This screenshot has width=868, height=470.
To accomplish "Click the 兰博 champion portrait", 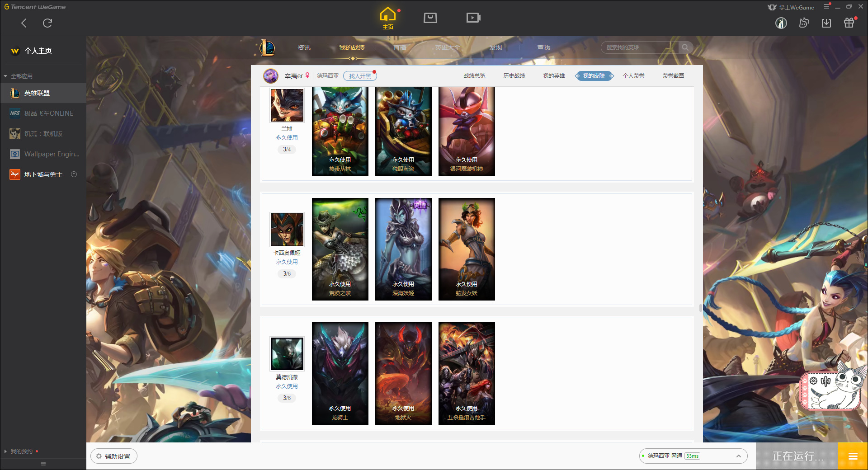I will coord(287,105).
